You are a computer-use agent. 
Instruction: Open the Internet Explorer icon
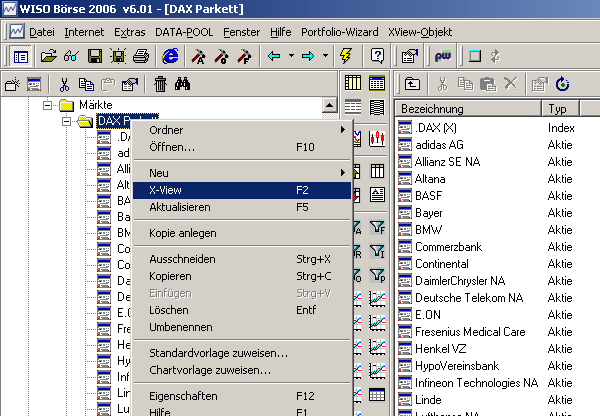[x=170, y=56]
